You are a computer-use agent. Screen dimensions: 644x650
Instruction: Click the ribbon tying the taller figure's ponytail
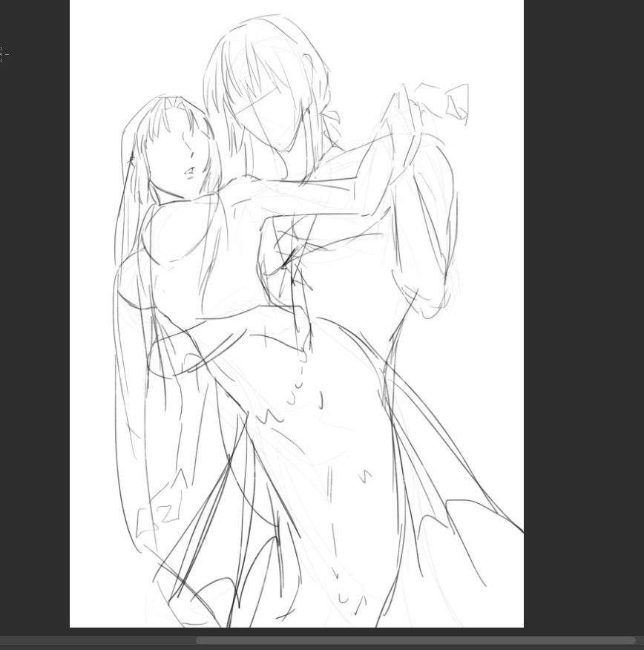(x=330, y=116)
